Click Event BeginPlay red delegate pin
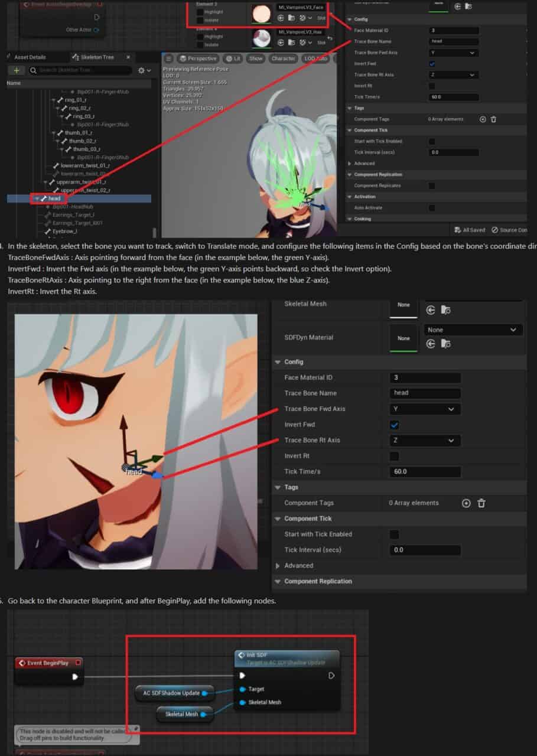The width and height of the screenshot is (537, 756). point(78,663)
